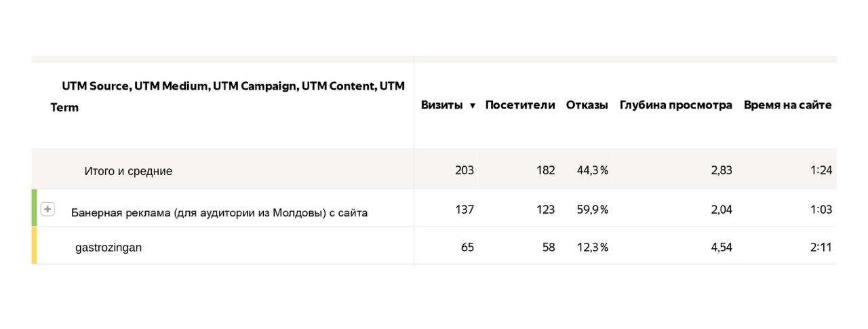
Task: Click gastrozingan bounce rate 12,3 %
Action: click(592, 248)
